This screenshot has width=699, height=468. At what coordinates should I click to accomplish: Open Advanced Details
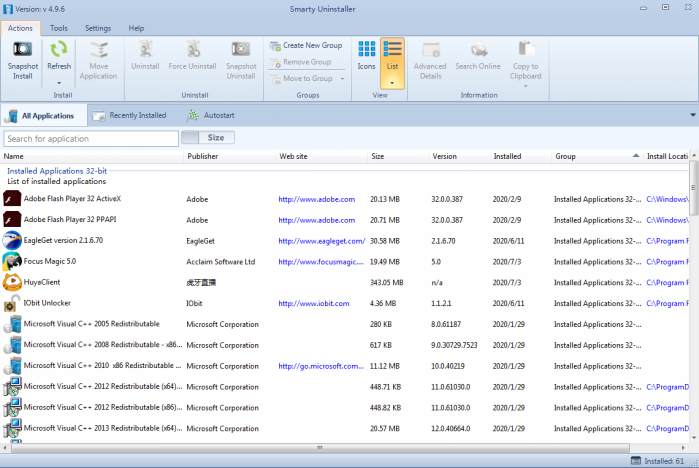click(430, 61)
